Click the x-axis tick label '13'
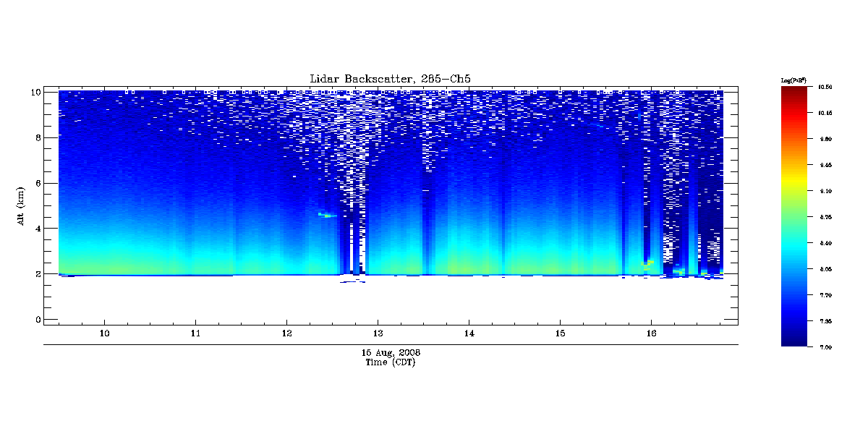 pyautogui.click(x=378, y=334)
